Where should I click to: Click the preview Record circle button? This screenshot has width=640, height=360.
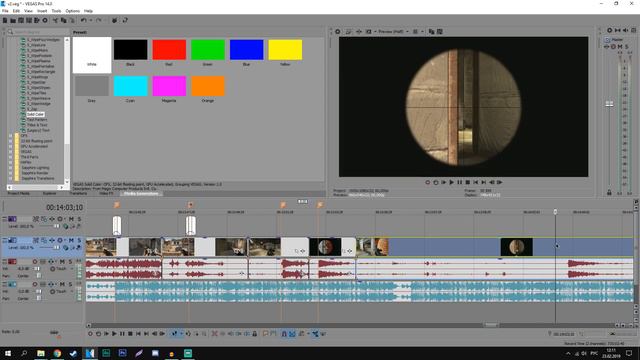427,182
